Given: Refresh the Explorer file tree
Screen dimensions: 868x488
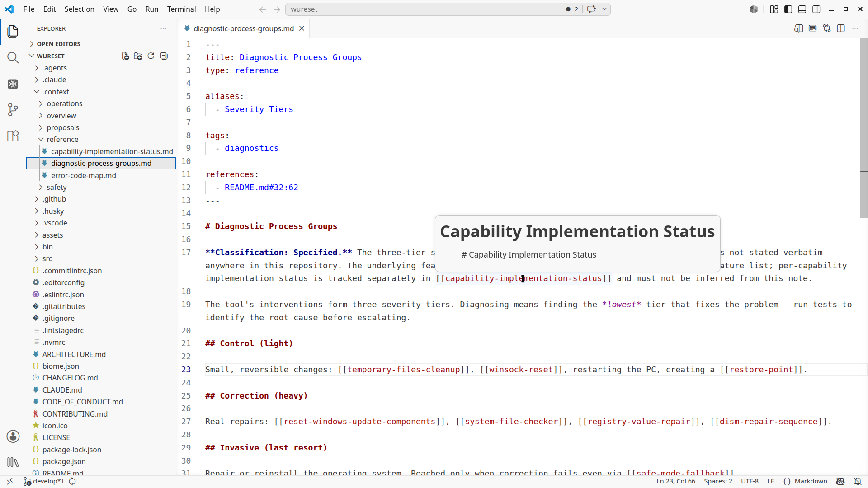Looking at the screenshot, I should pyautogui.click(x=151, y=56).
